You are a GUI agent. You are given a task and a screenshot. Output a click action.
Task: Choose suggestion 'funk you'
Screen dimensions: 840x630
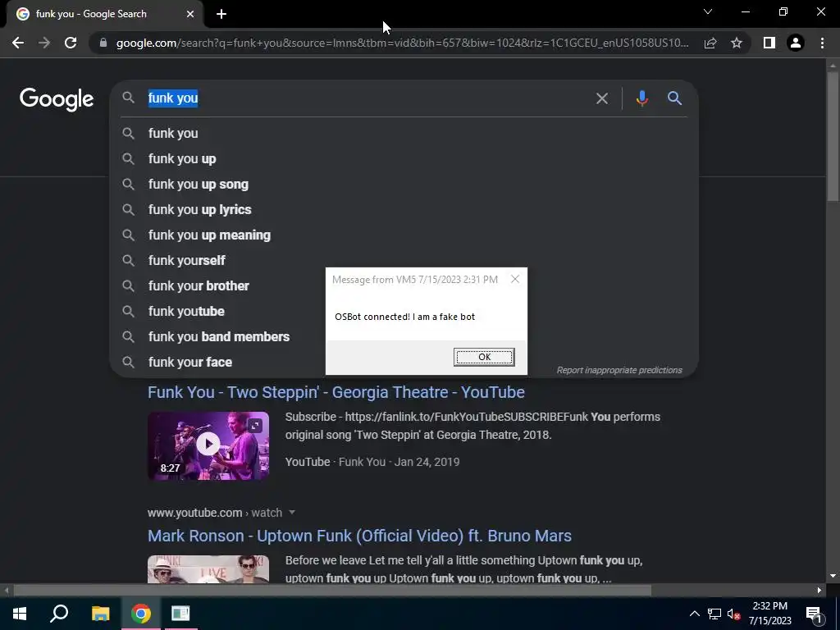click(x=404, y=134)
